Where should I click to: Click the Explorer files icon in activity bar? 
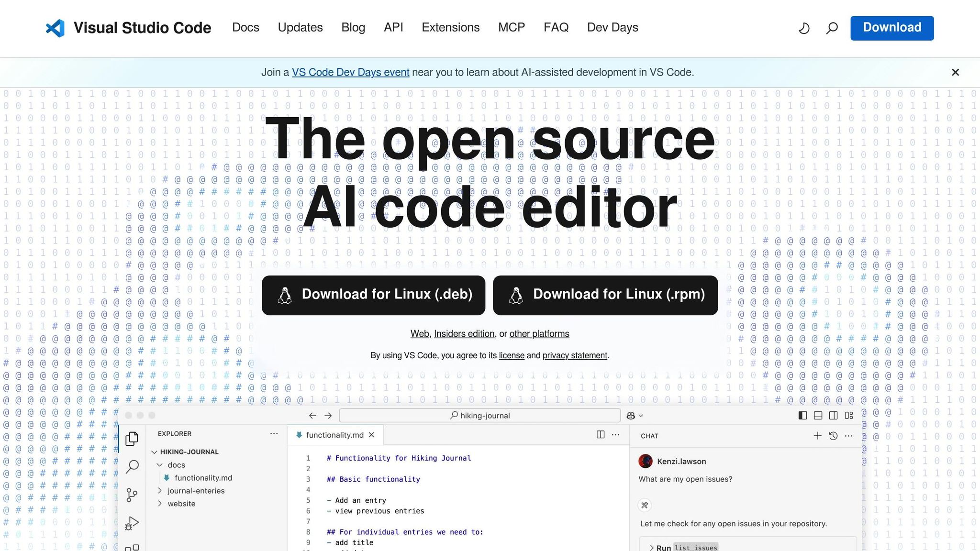click(132, 439)
